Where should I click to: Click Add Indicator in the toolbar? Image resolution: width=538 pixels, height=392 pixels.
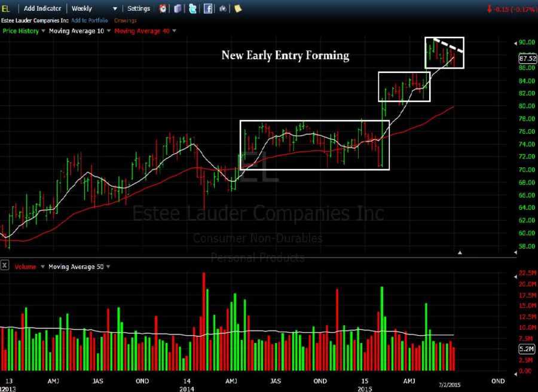pyautogui.click(x=42, y=8)
